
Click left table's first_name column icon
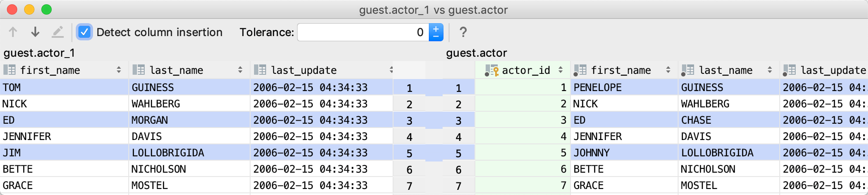click(9, 70)
